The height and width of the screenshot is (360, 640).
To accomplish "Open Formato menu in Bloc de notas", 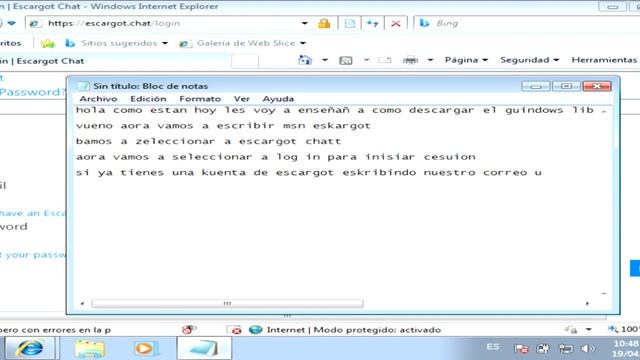I will (200, 99).
